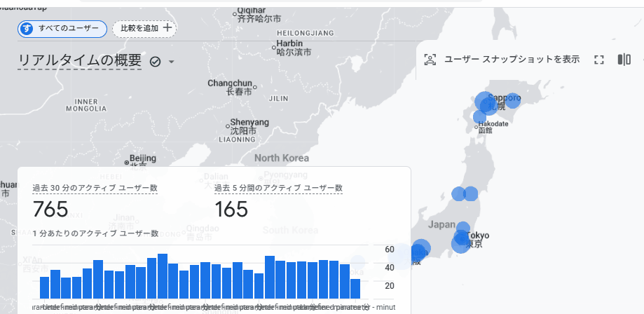Image resolution: width=644 pixels, height=314 pixels.
Task: Click the user snapshot person-frame icon
Action: point(430,60)
